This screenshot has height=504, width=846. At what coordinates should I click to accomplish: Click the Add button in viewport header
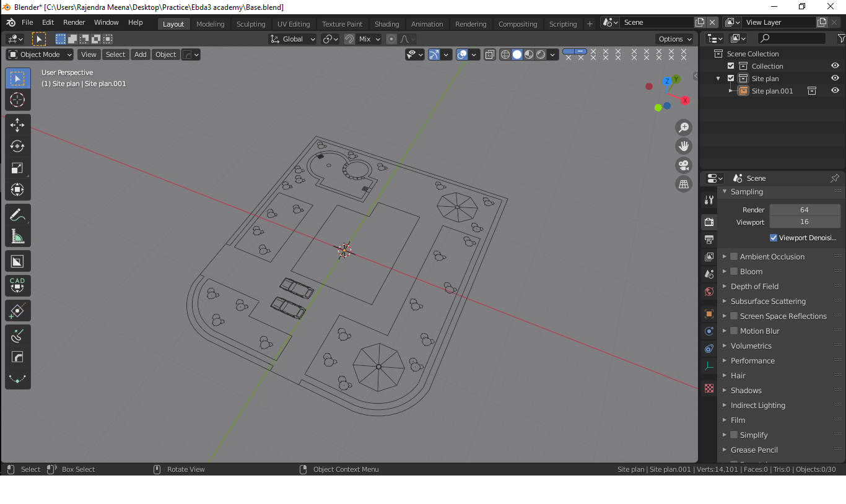pos(141,54)
